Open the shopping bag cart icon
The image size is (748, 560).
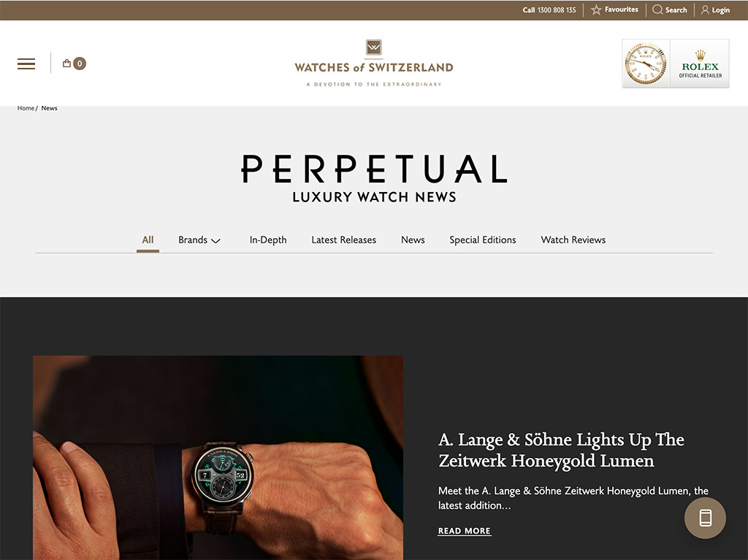[x=66, y=63]
